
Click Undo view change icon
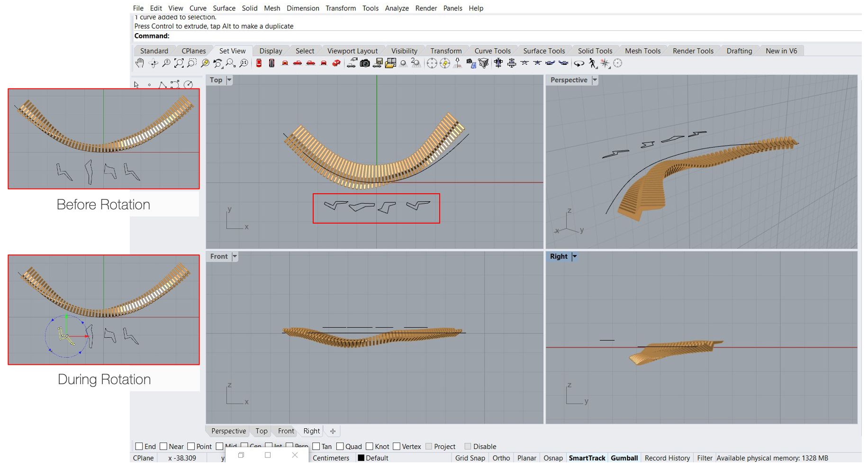point(218,63)
